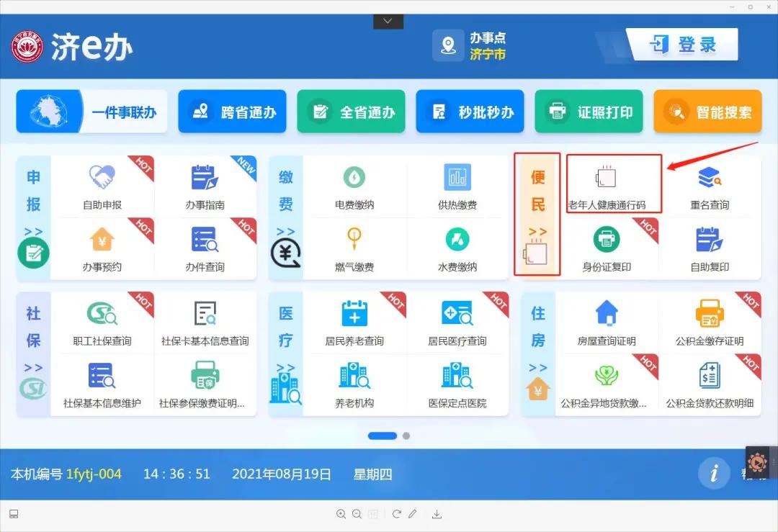Open 社保基本信息维护 icon
This screenshot has height=532, width=778.
(102, 375)
